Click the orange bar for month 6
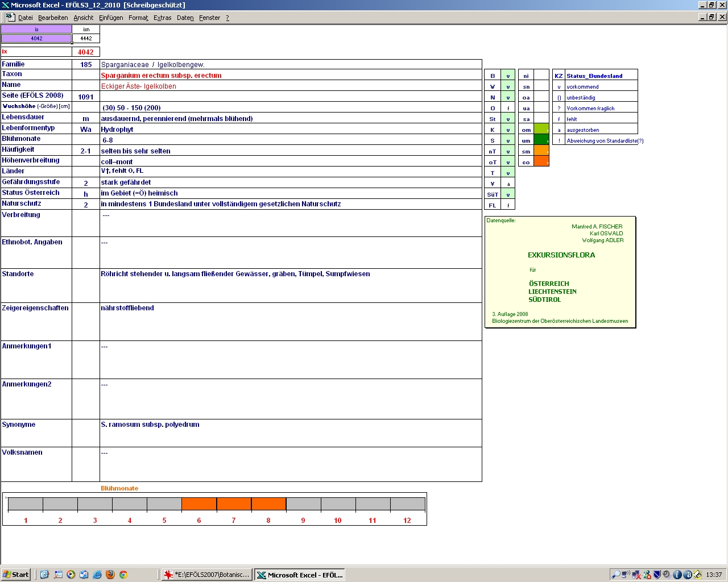728x582 pixels. coord(199,504)
